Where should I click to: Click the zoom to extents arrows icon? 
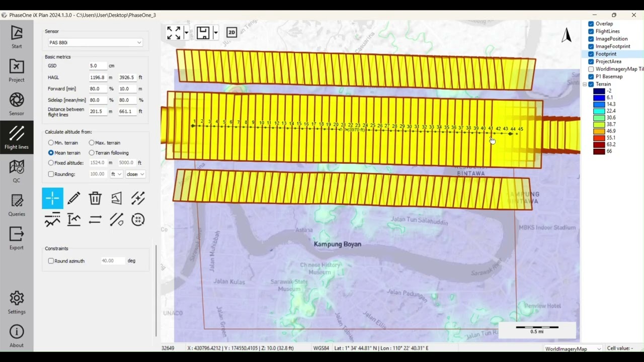pyautogui.click(x=174, y=33)
